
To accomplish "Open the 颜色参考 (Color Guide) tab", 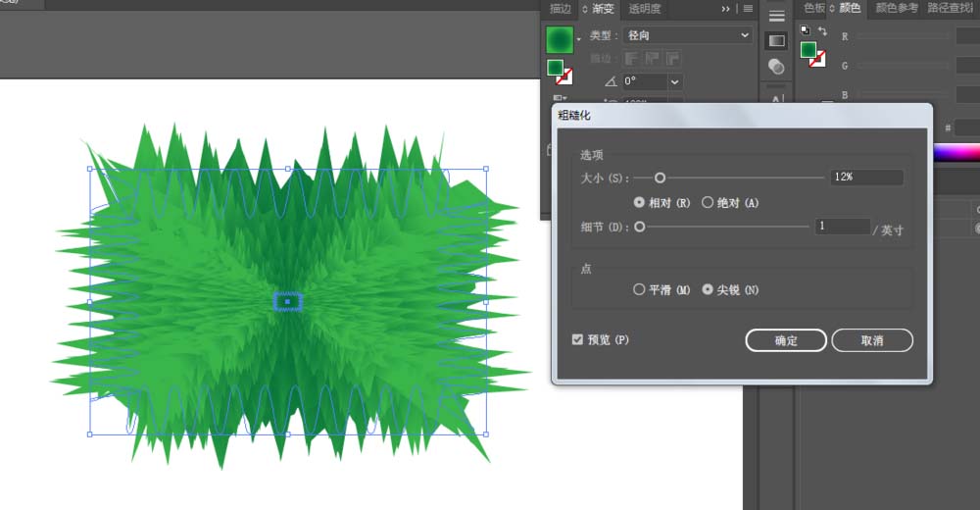I will pyautogui.click(x=897, y=8).
